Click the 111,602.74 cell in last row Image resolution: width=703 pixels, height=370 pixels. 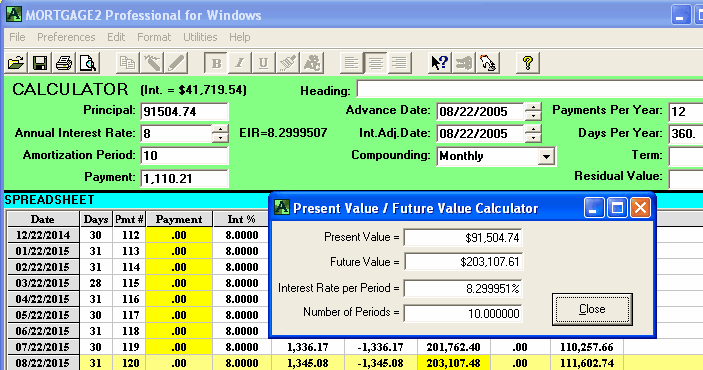tap(586, 363)
